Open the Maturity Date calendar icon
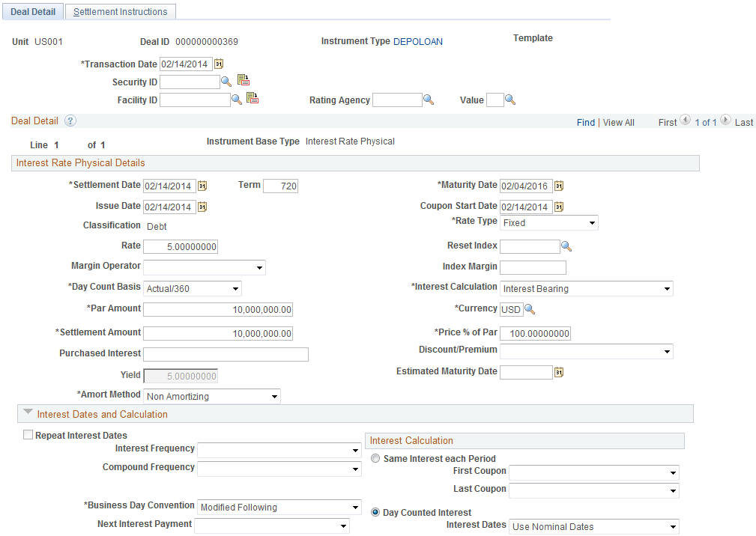This screenshot has height=536, width=756. (x=558, y=185)
